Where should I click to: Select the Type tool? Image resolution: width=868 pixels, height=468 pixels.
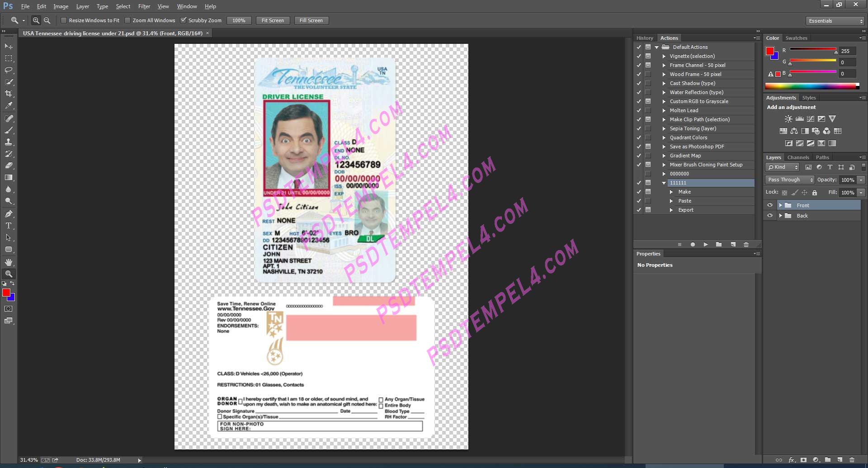point(8,225)
